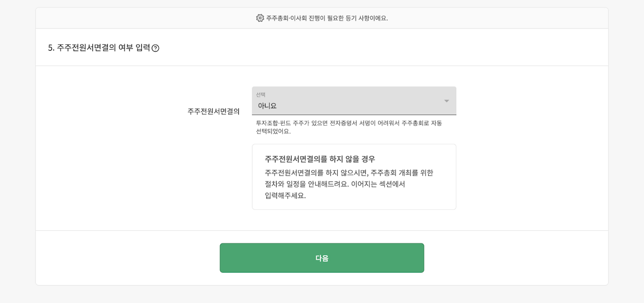Click 이어지는 섹션에서 text in the info card

point(378,184)
